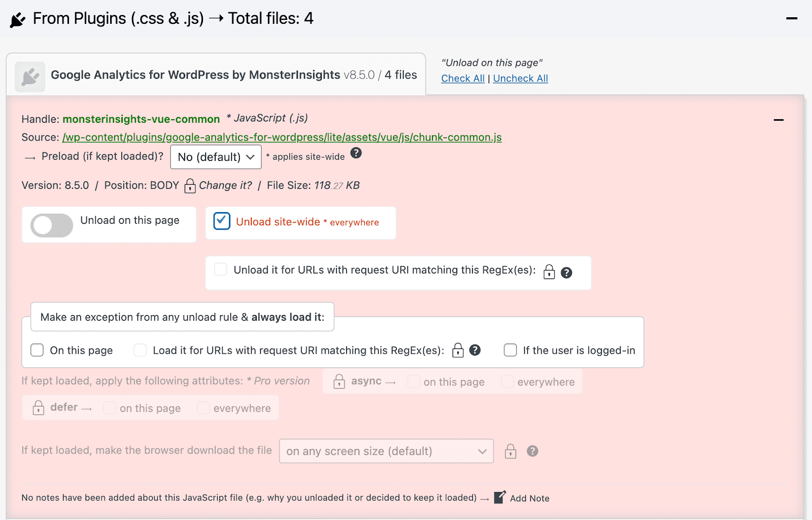812x520 pixels.
Task: Click lock icon next to screen size dropdown
Action: 511,451
